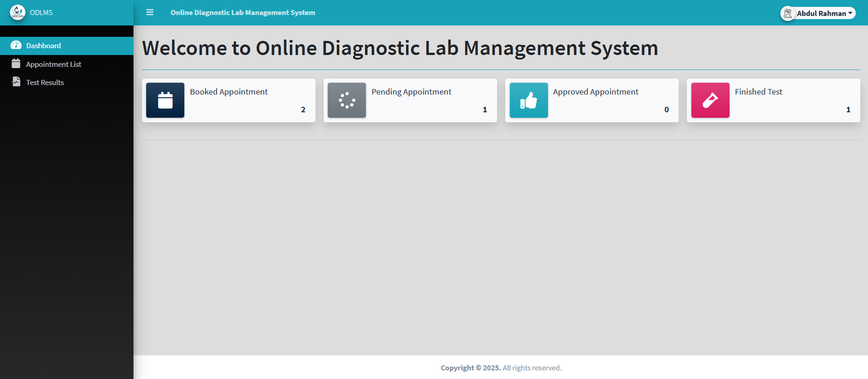Go to the Test Results page
Screen dimensions: 868x379
(45, 83)
